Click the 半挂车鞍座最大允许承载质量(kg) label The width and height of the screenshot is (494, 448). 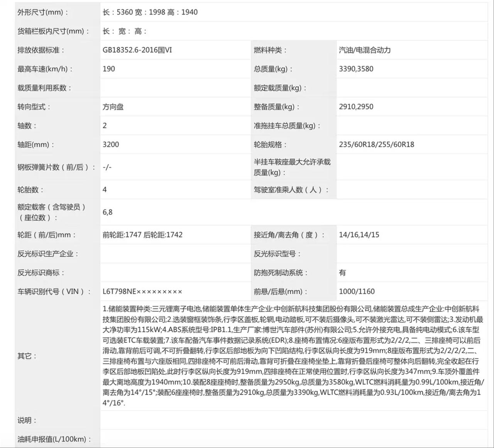(292, 167)
